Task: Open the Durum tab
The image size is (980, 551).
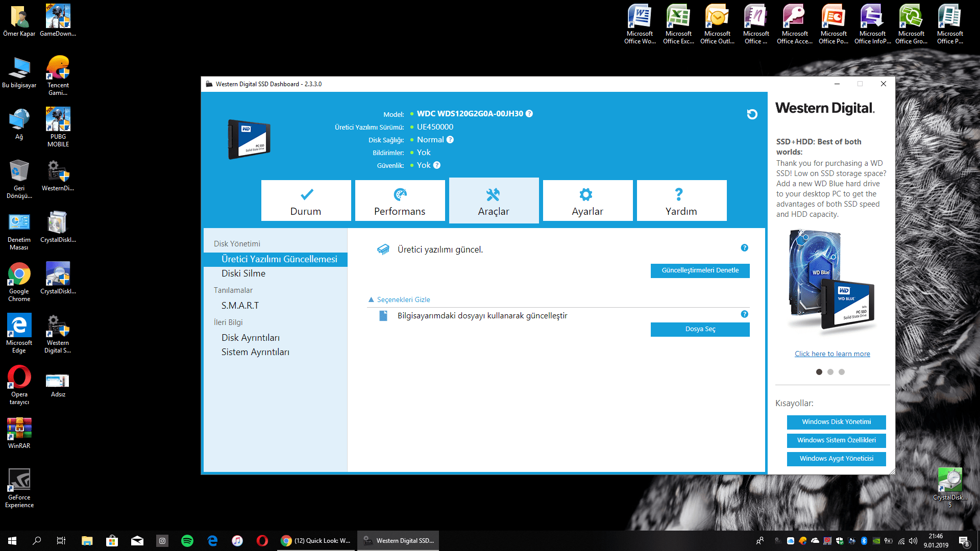Action: point(306,201)
